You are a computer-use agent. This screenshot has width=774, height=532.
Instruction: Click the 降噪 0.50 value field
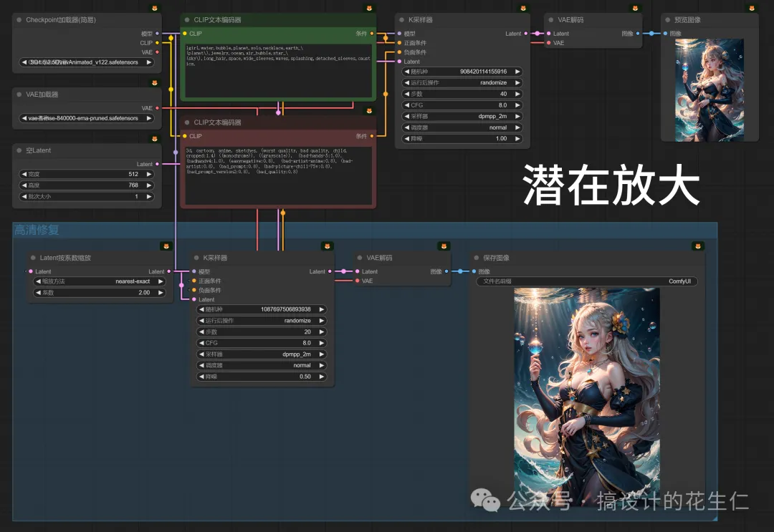(262, 377)
